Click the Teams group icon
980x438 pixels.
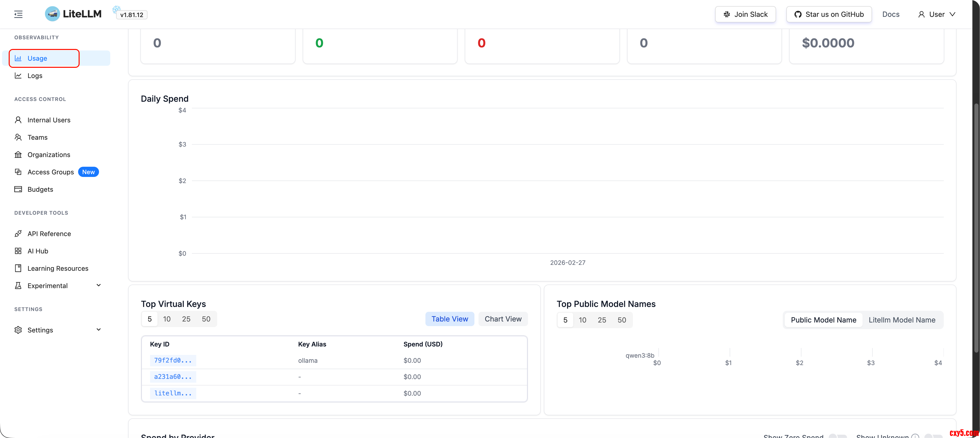point(18,137)
